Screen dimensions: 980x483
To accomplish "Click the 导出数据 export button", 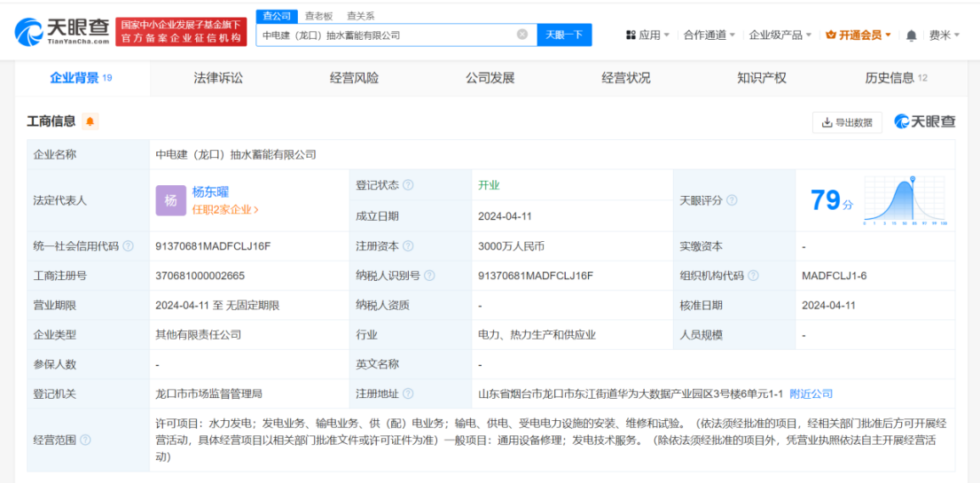I will [x=847, y=122].
